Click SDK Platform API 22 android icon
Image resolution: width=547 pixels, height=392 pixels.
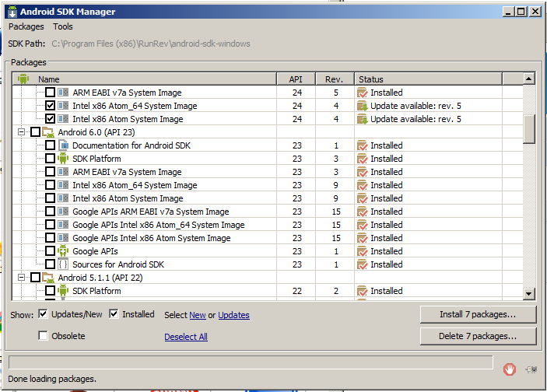(63, 291)
